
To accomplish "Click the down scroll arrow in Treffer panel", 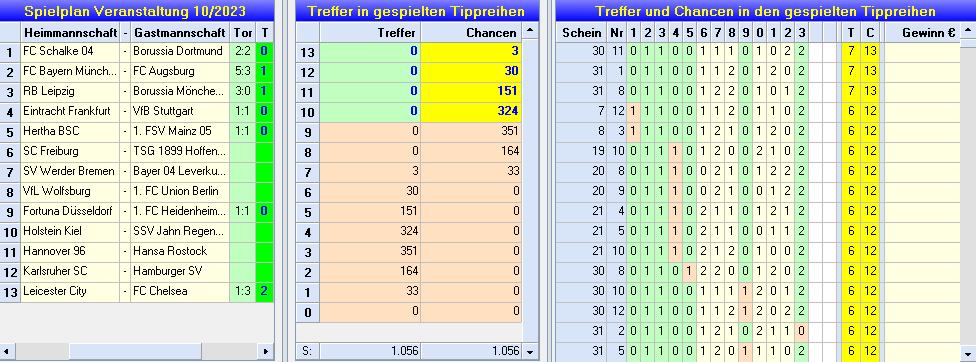I will 530,351.
